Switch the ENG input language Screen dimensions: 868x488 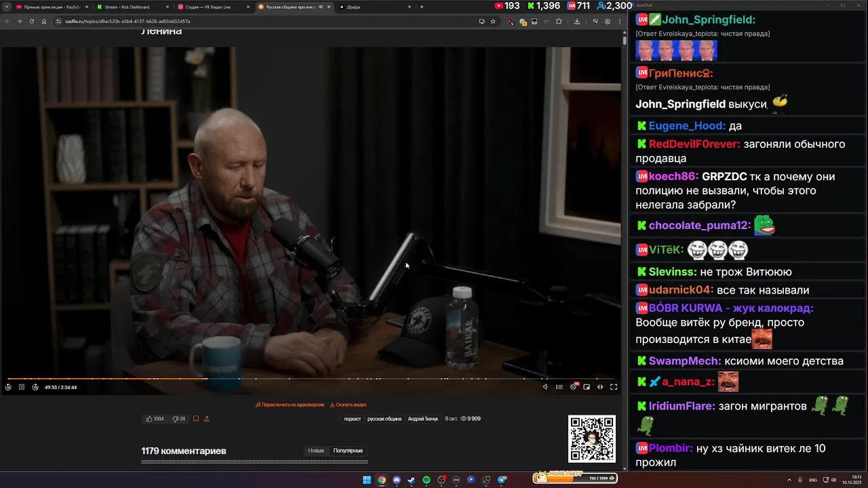pos(813,480)
